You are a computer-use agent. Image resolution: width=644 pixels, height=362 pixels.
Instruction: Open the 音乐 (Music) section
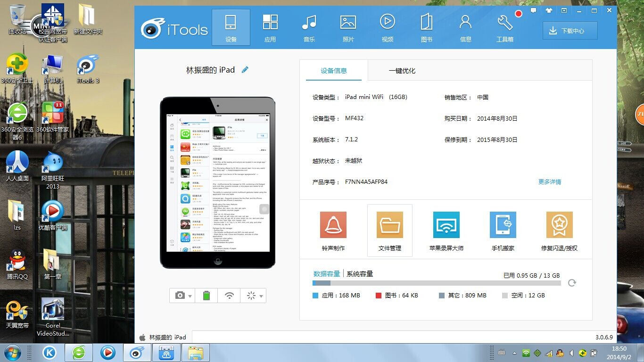[x=309, y=27]
